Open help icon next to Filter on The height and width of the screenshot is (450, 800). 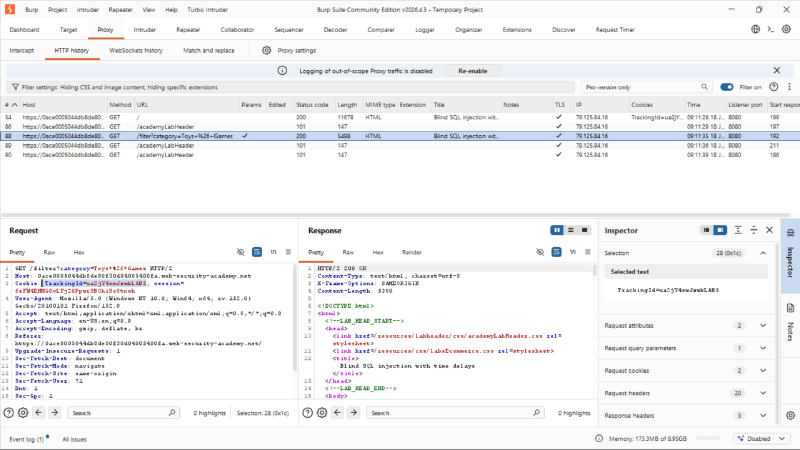point(773,87)
